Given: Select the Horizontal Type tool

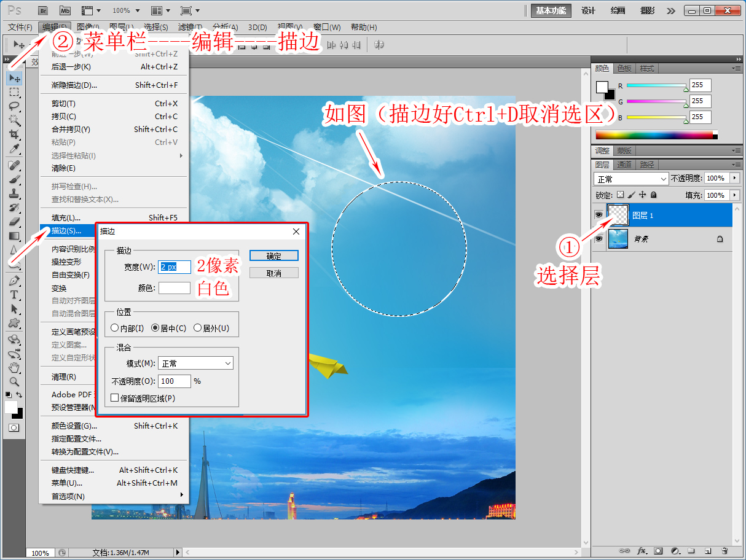Looking at the screenshot, I should pos(15,295).
